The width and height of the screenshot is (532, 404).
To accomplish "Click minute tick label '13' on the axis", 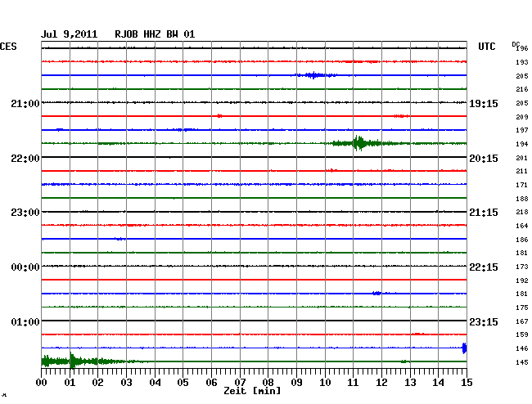I will pos(410,382).
